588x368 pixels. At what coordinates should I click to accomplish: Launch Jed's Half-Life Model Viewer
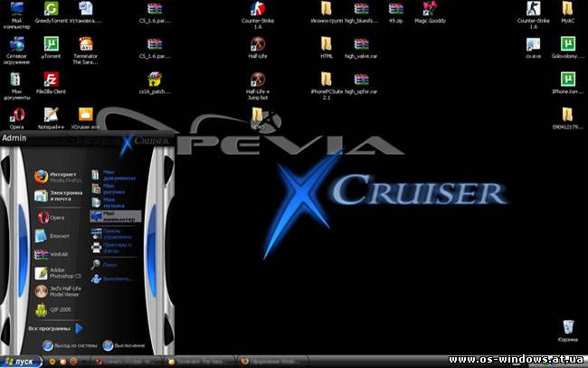[x=58, y=291]
